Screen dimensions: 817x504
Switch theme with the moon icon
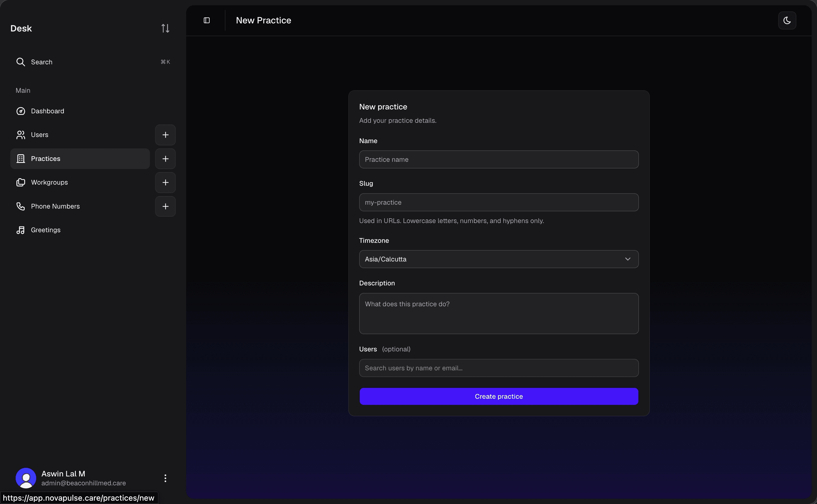(x=787, y=20)
